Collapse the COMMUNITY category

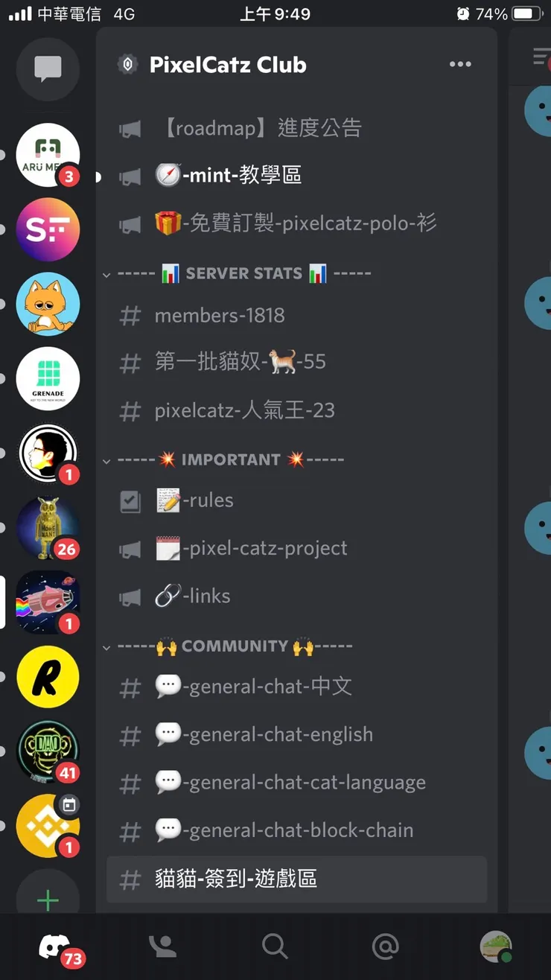coord(227,646)
